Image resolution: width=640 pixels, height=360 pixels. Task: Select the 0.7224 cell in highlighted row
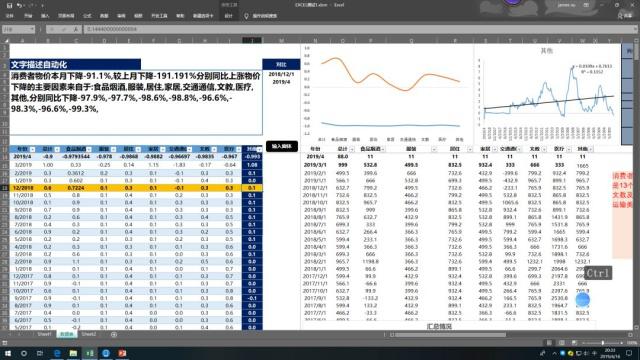point(76,188)
